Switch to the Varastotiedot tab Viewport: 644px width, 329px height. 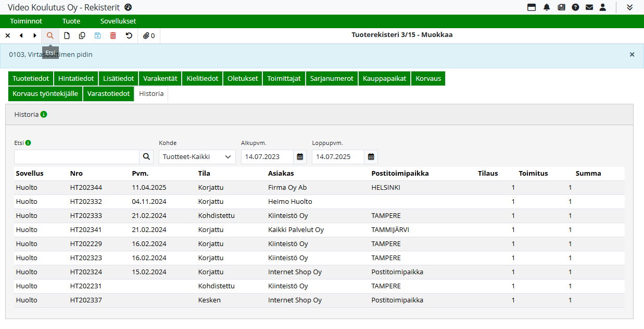(108, 94)
